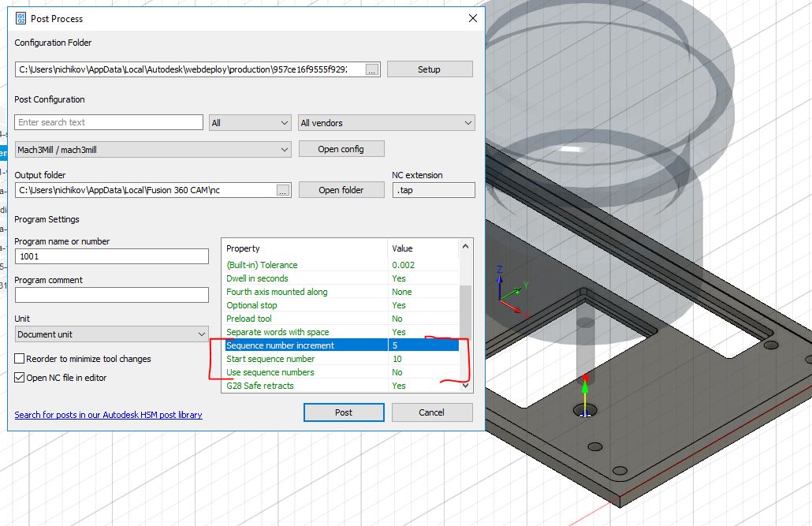This screenshot has height=526, width=812.
Task: Click the Post button
Action: 344,412
